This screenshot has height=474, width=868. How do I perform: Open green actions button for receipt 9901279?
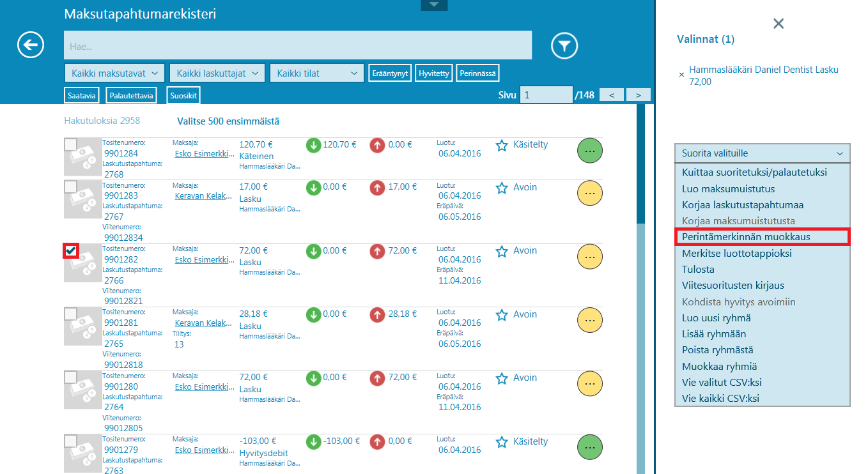589,447
